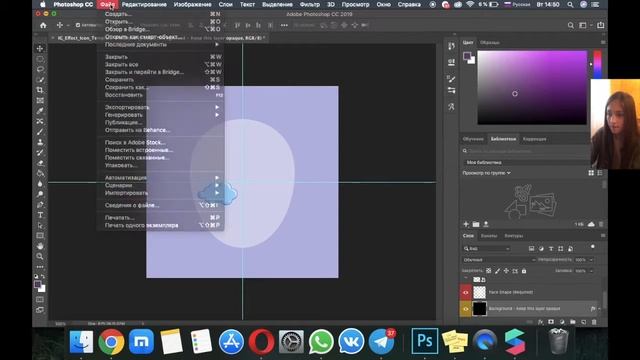Image resolution: width=640 pixels, height=360 pixels.
Task: Switch to 'Контуры' tab
Action: (513, 236)
